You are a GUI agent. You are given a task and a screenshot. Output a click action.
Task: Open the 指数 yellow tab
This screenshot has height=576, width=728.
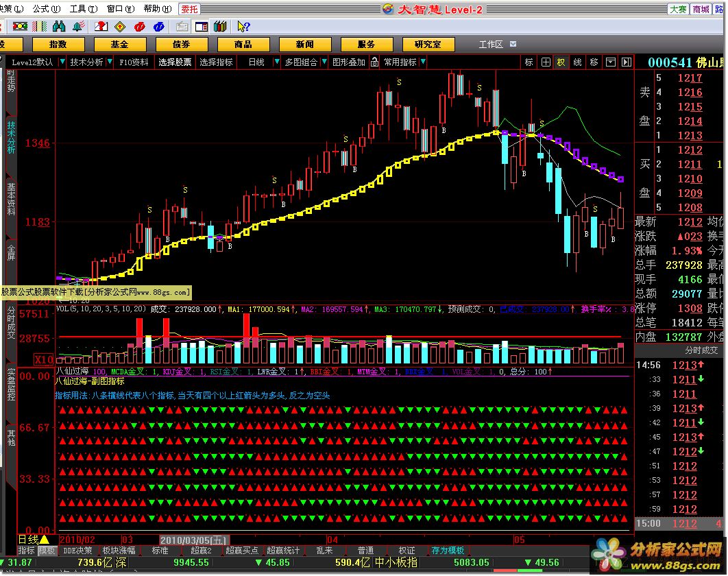58,44
